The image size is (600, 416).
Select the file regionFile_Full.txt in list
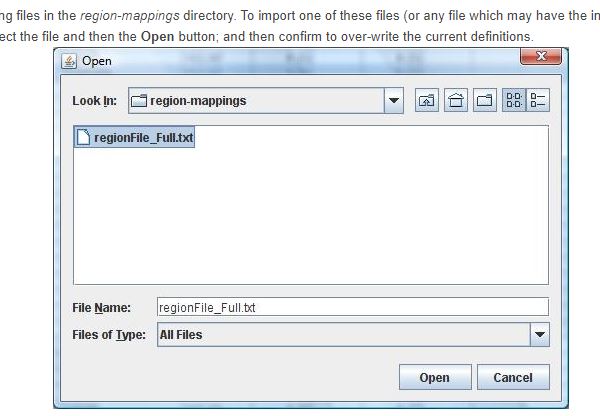[x=134, y=137]
